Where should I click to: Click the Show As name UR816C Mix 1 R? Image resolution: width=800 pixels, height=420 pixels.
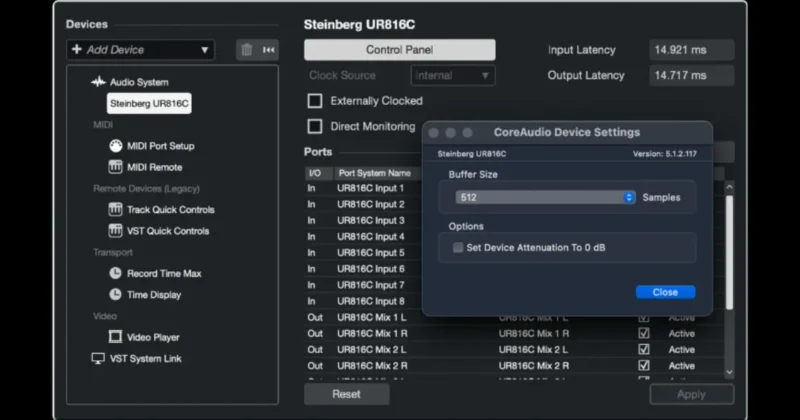[534, 333]
